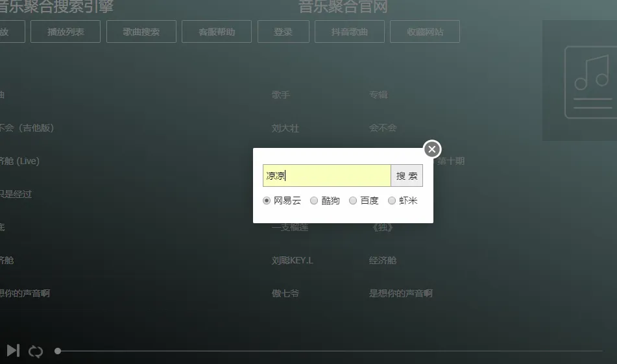Click the 音乐聚合官网 title link
Screen dimensions: 617x364
coord(343,6)
